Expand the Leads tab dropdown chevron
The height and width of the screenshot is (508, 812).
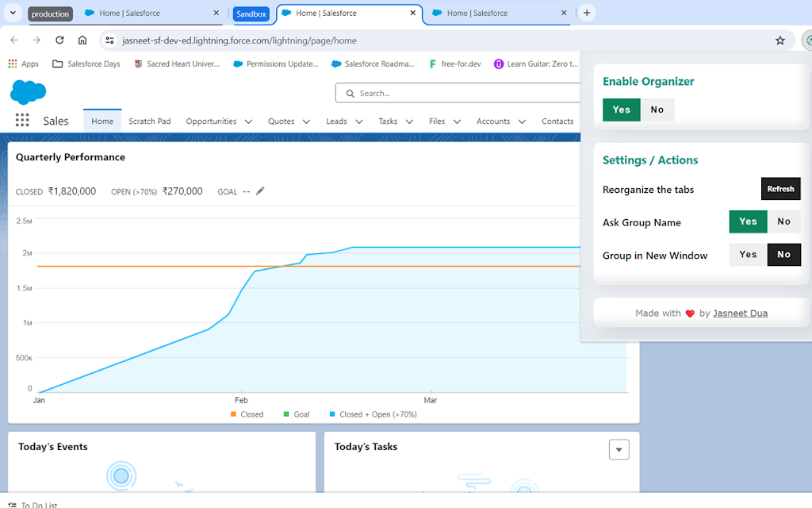tap(359, 121)
